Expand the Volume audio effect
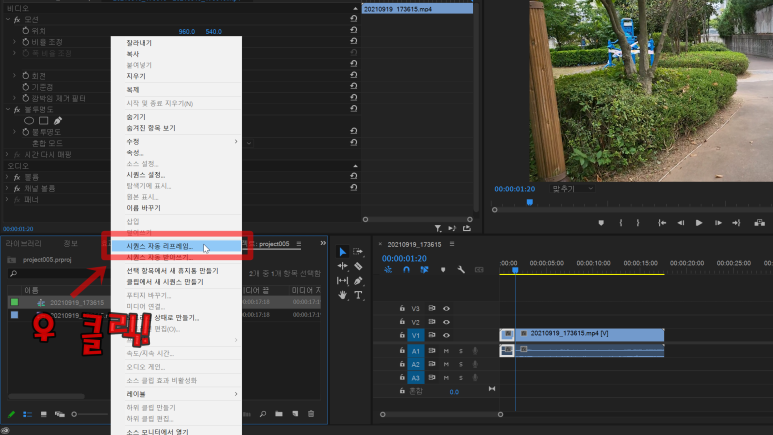This screenshot has height=435, width=773. [x=7, y=177]
